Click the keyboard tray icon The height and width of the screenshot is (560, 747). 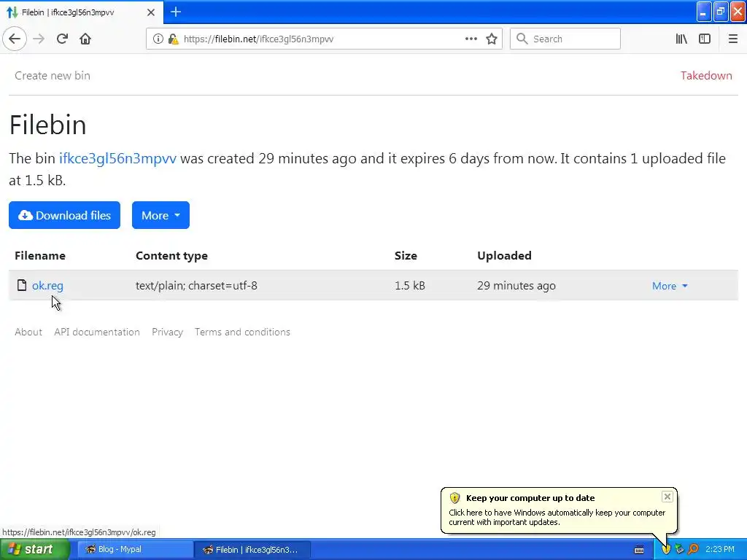click(x=639, y=550)
